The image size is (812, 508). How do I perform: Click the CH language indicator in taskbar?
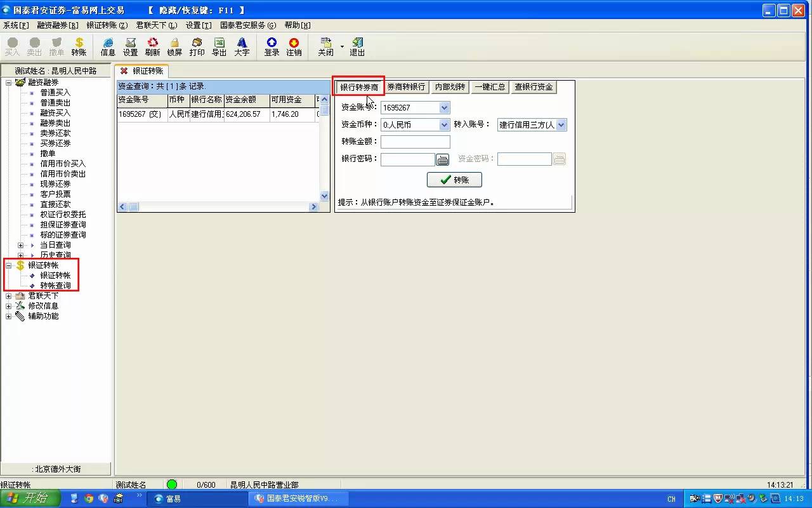point(671,499)
